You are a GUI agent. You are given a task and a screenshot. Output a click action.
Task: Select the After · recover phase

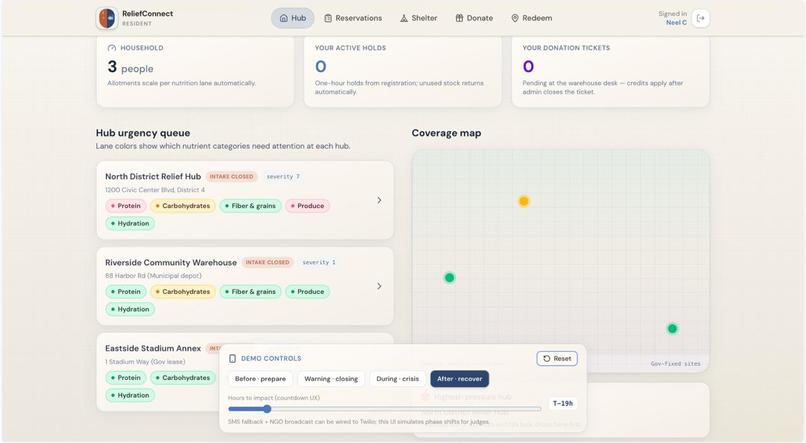point(460,379)
